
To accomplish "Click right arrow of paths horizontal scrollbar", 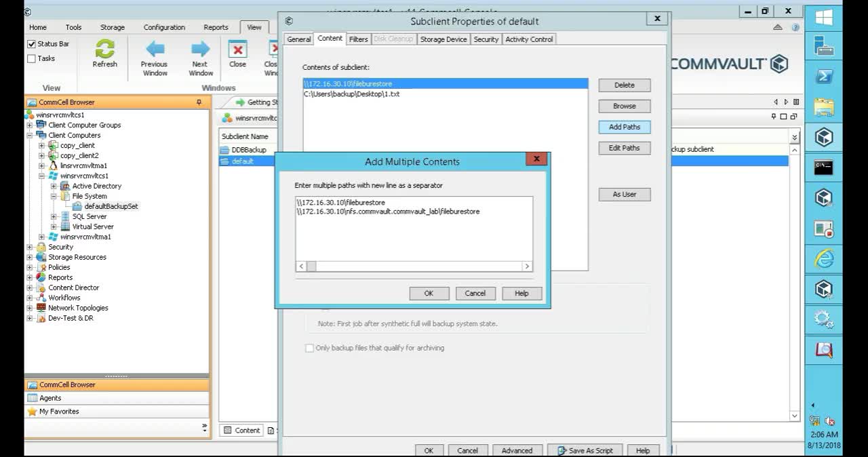I will coord(527,266).
